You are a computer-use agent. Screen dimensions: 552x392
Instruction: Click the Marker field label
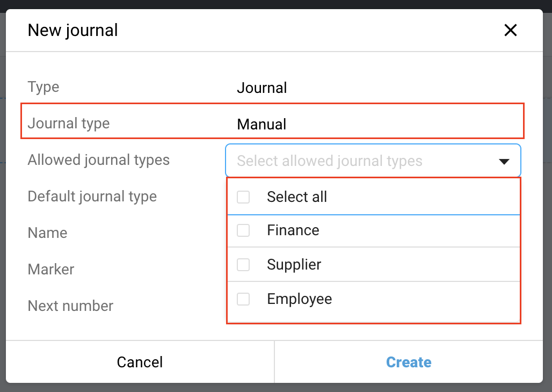coord(51,270)
